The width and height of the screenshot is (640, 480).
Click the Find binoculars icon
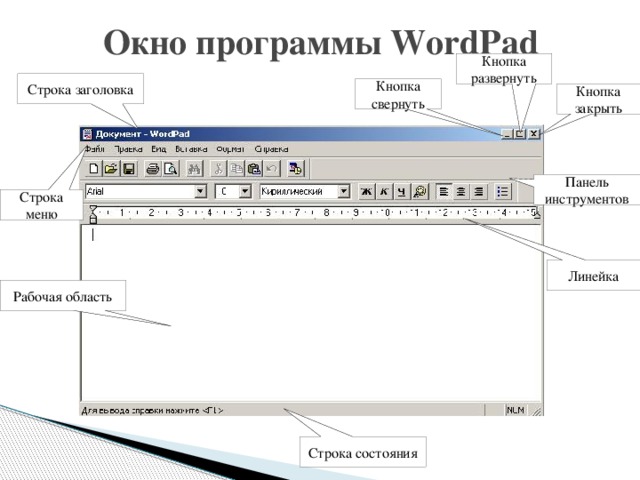pyautogui.click(x=194, y=169)
